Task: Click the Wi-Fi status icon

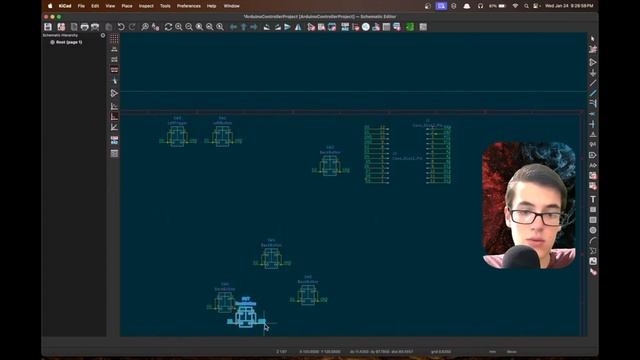Action: [x=515, y=6]
